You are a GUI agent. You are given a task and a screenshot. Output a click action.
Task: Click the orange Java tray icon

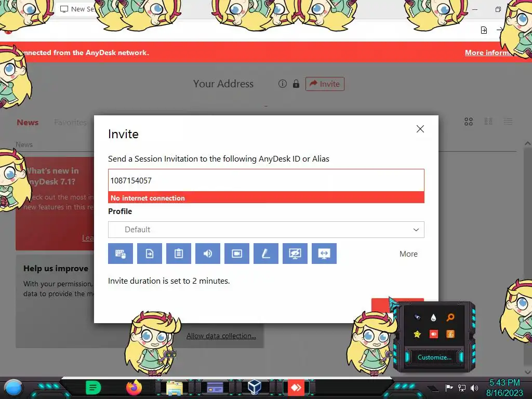(450, 334)
